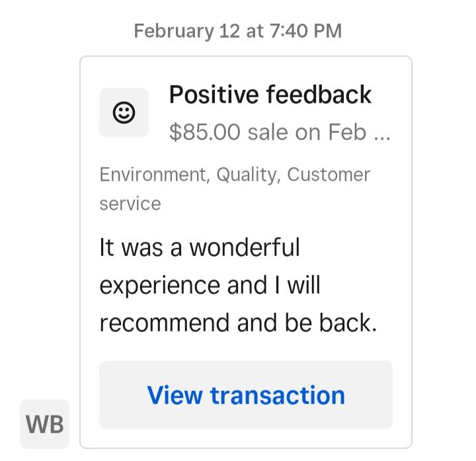Image resolution: width=476 pixels, height=461 pixels.
Task: Click the '$85.00' amount text
Action: tap(204, 132)
